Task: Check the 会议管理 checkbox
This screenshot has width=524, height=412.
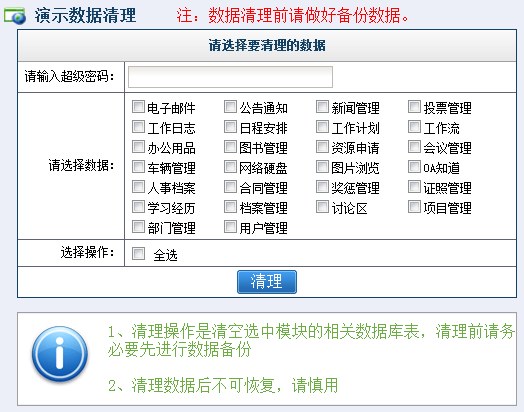Action: pyautogui.click(x=414, y=147)
